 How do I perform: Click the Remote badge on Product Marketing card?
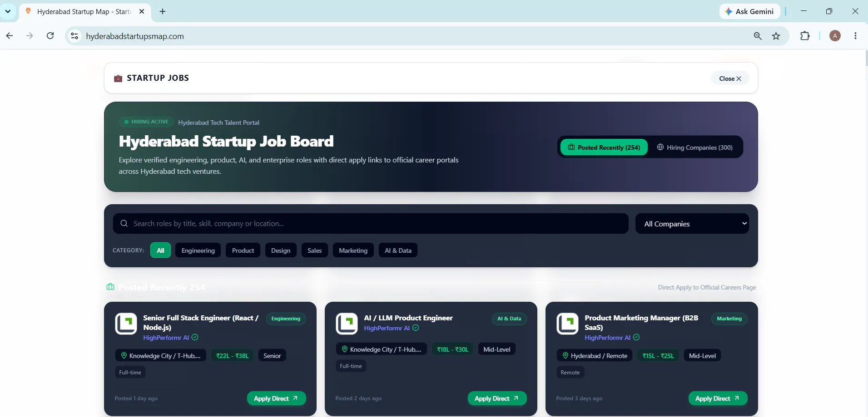pyautogui.click(x=570, y=373)
